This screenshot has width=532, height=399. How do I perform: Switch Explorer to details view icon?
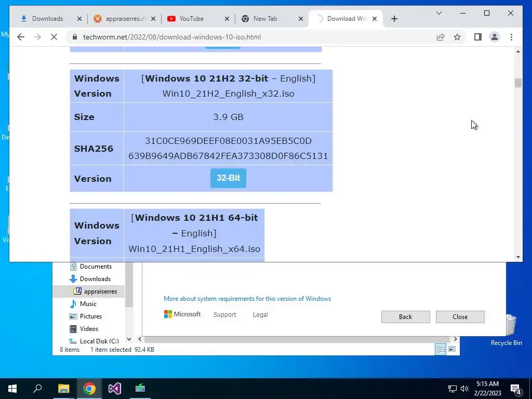441,349
